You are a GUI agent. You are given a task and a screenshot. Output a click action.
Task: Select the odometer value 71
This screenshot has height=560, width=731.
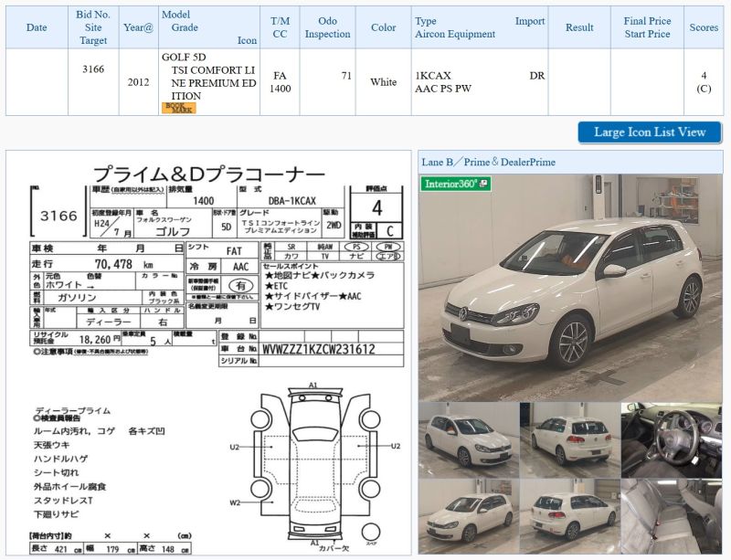pyautogui.click(x=346, y=76)
